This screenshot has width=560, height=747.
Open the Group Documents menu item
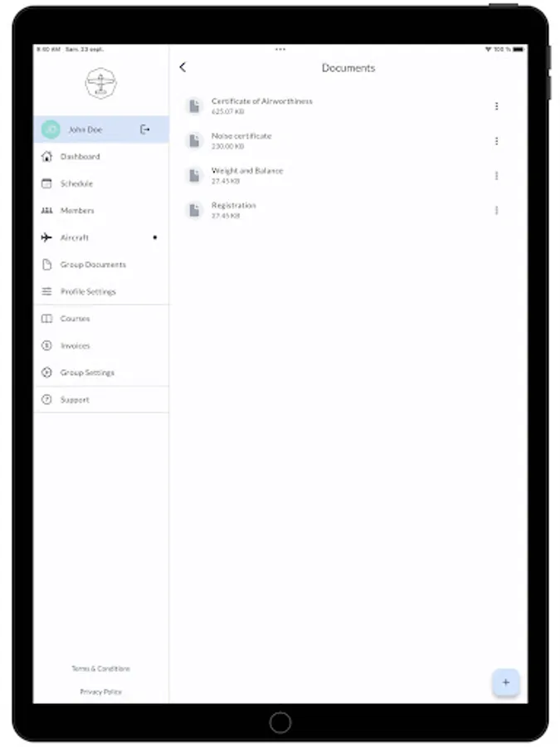101,265
